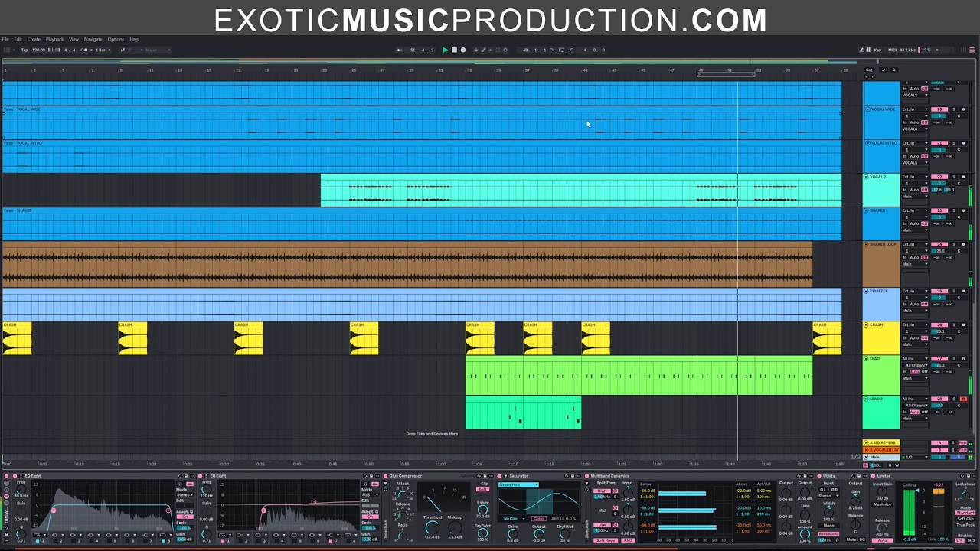Toggle the lock envelopes icon

(x=893, y=70)
